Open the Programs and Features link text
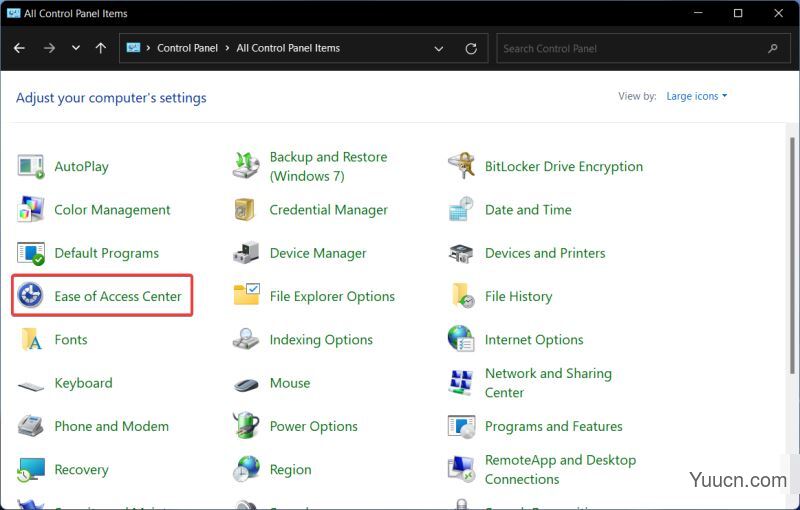 [554, 426]
